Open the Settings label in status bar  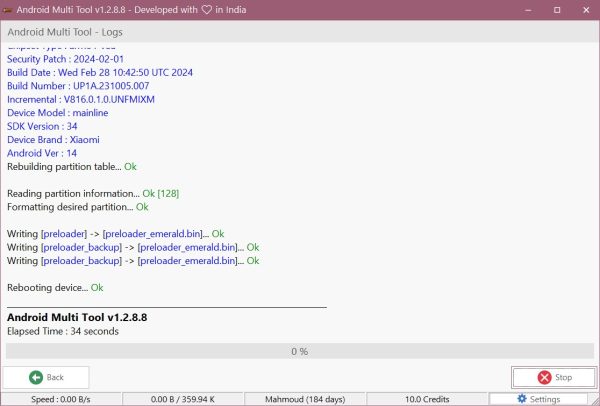[545, 399]
